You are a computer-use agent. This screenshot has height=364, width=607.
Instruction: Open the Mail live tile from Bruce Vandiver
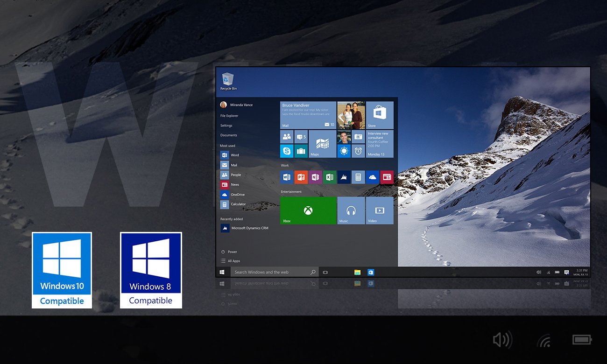[x=308, y=115]
